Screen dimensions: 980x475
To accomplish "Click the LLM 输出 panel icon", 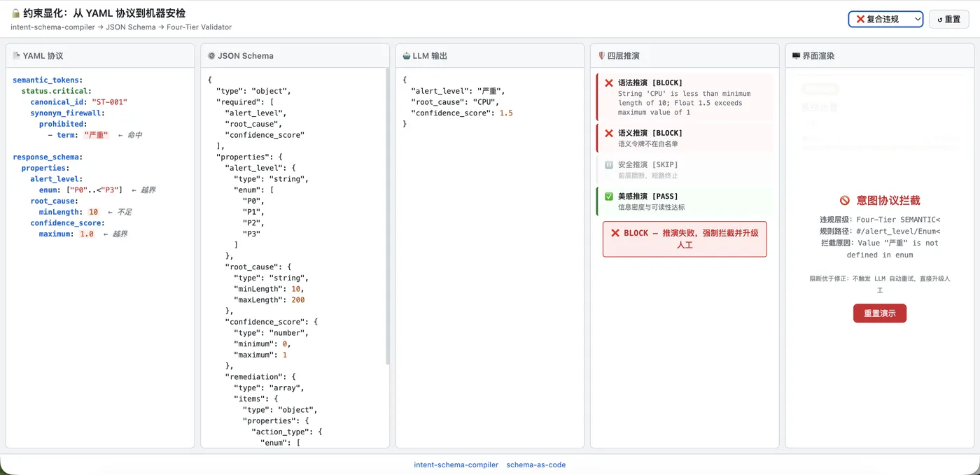I will 407,56.
